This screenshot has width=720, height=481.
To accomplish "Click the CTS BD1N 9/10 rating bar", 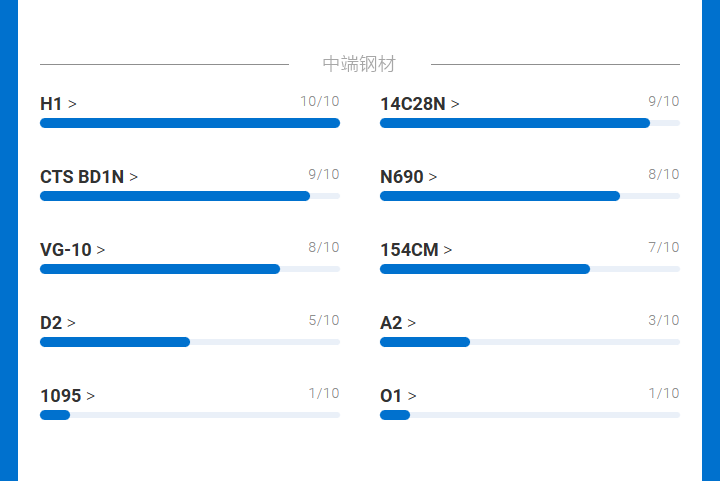I will [x=190, y=196].
